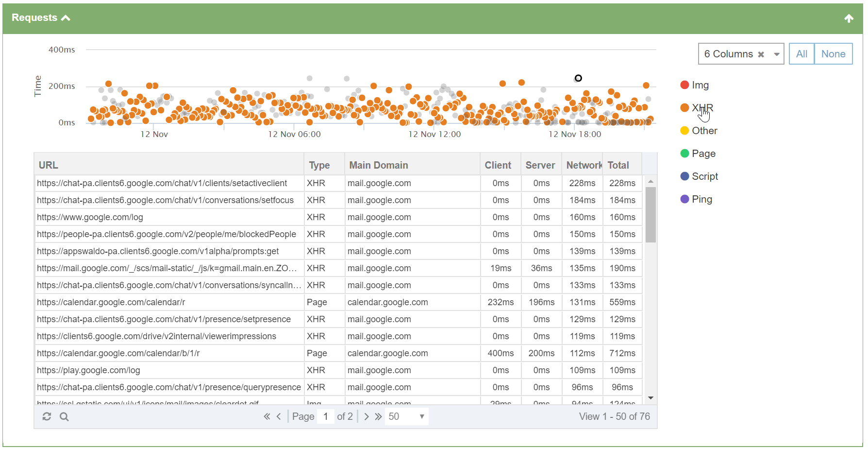Screen dimensions: 868x449
Task: Toggle the Img series in legend
Action: (695, 85)
